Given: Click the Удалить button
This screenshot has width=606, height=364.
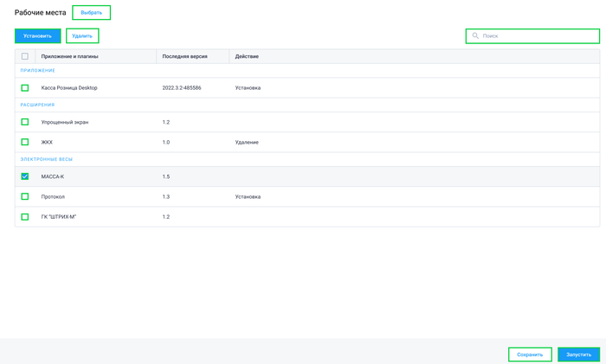Looking at the screenshot, I should pyautogui.click(x=82, y=36).
